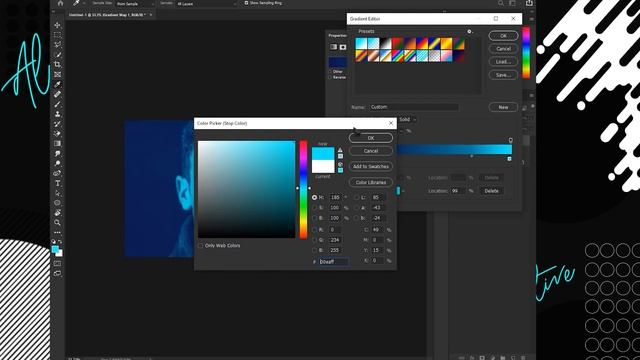Select the G green radio button
The height and width of the screenshot is (360, 640).
[x=314, y=240]
